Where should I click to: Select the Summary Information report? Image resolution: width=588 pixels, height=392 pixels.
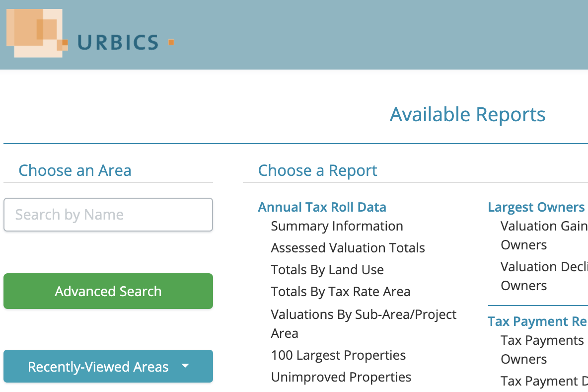337,226
